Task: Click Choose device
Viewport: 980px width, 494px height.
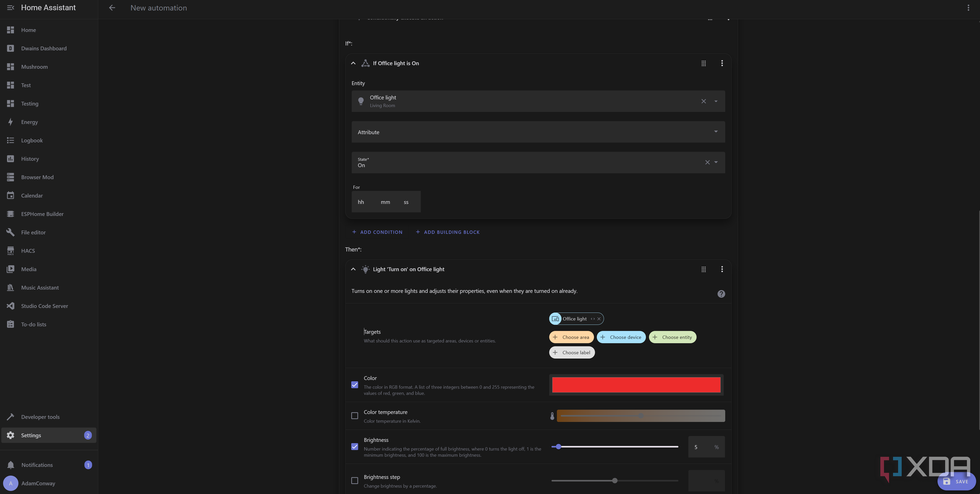Action: coord(621,337)
